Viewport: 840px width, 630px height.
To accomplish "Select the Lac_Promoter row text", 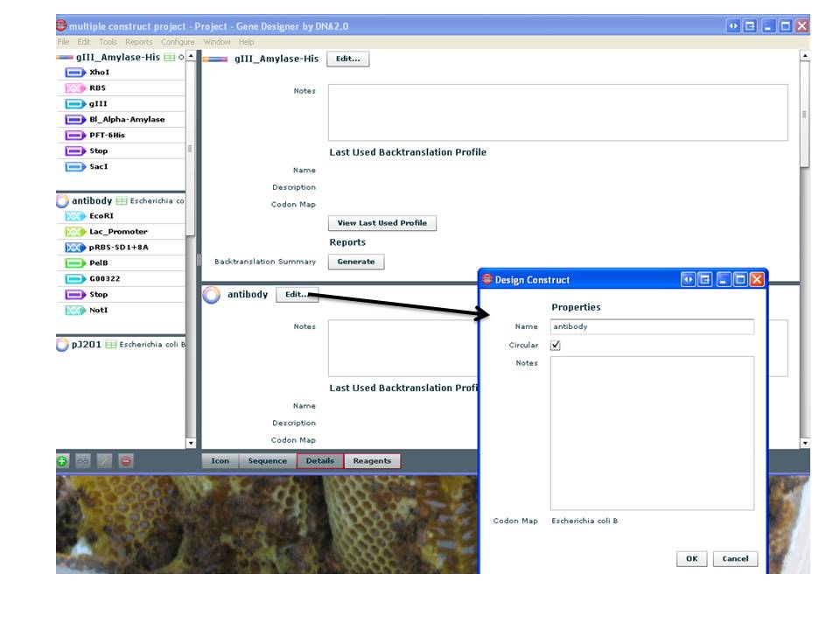I will click(x=118, y=231).
